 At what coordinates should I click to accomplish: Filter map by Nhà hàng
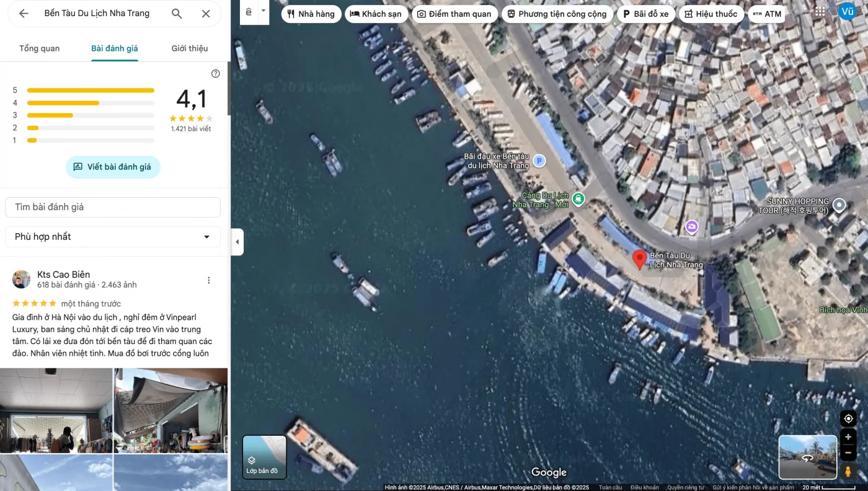tap(311, 14)
